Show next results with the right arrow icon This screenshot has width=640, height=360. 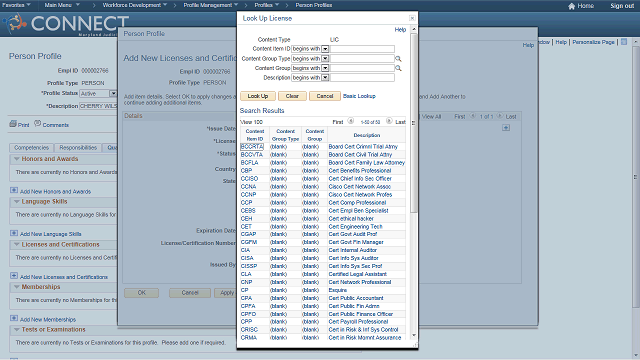[389, 121]
